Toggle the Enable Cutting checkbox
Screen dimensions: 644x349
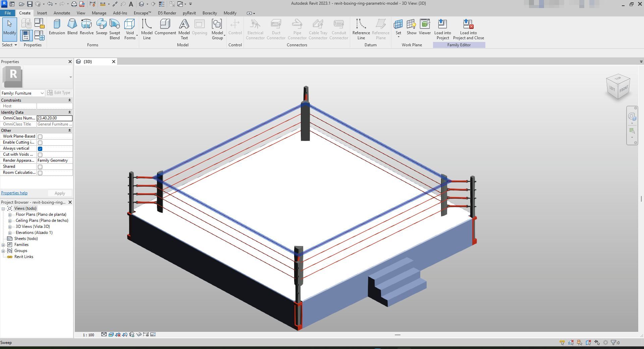pos(40,143)
